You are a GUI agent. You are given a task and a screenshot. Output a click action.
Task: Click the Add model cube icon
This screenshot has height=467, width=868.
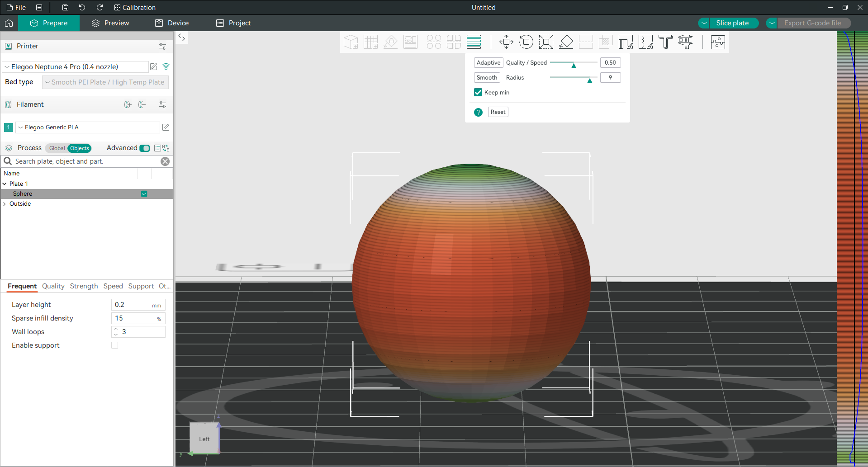(x=351, y=42)
